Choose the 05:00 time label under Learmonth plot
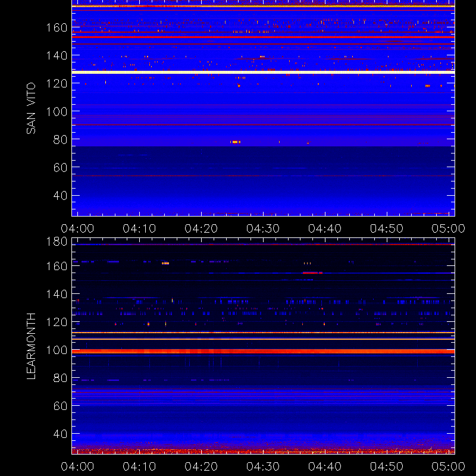Image resolution: width=476 pixels, height=476 pixels. tap(449, 466)
